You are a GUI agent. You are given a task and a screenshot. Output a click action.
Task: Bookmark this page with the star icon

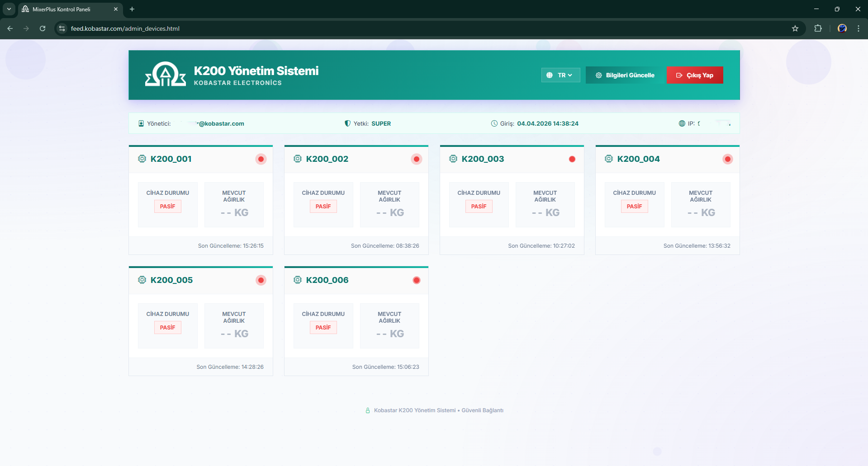pyautogui.click(x=795, y=28)
